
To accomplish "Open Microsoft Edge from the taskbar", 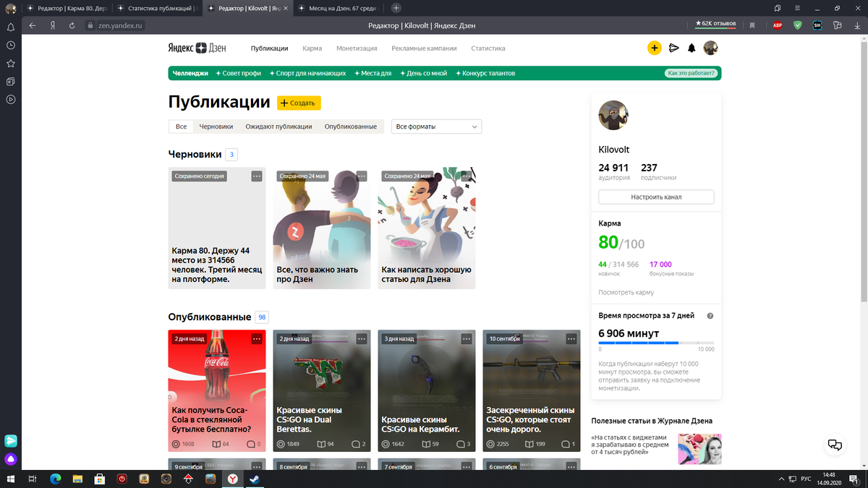I will click(56, 479).
